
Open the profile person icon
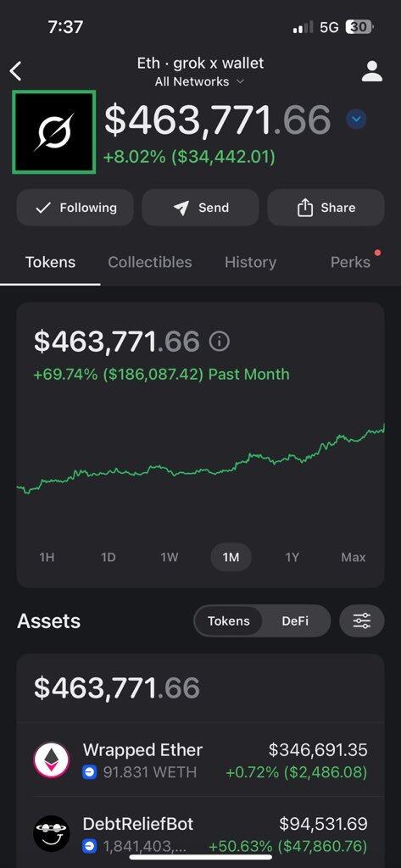pyautogui.click(x=371, y=71)
